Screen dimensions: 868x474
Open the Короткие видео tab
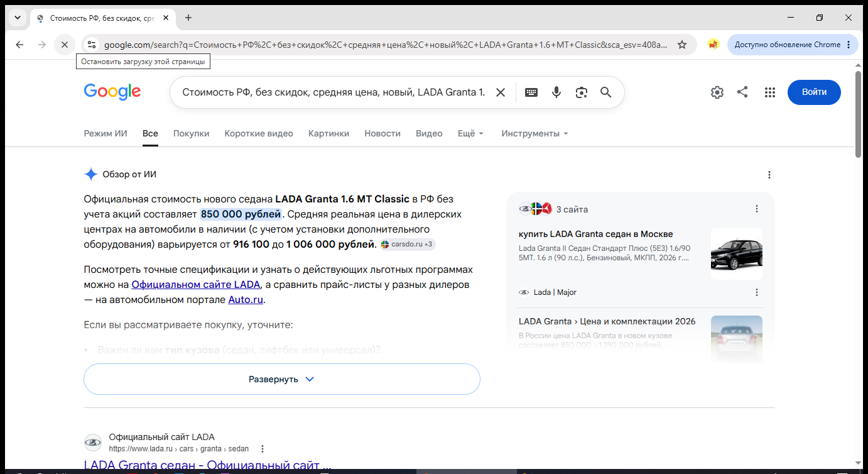pos(259,133)
